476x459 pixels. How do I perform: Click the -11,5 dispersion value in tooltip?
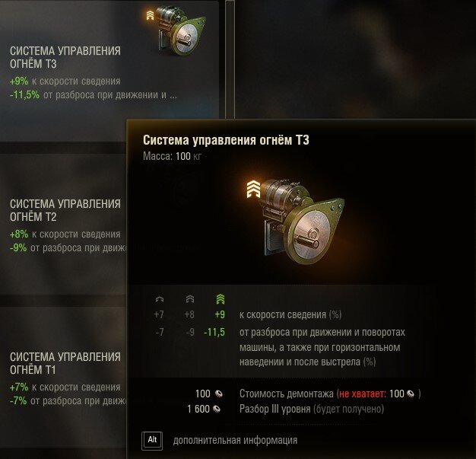click(214, 332)
